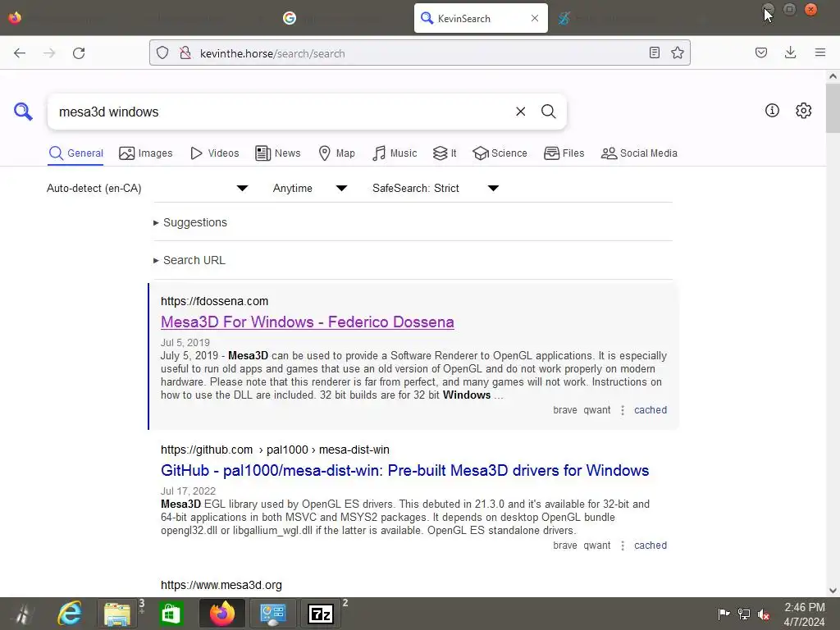Select the Social Media search category
The width and height of the screenshot is (840, 630).
click(639, 153)
